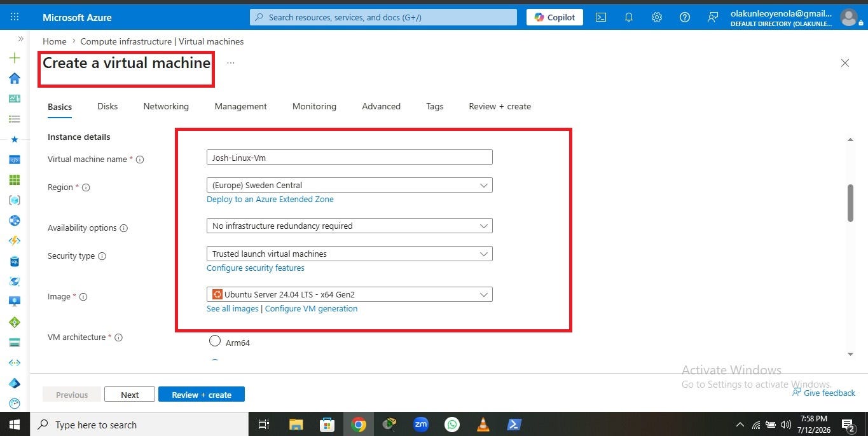Open Load balancers green diamond icon
The width and height of the screenshot is (868, 436).
[x=15, y=322]
